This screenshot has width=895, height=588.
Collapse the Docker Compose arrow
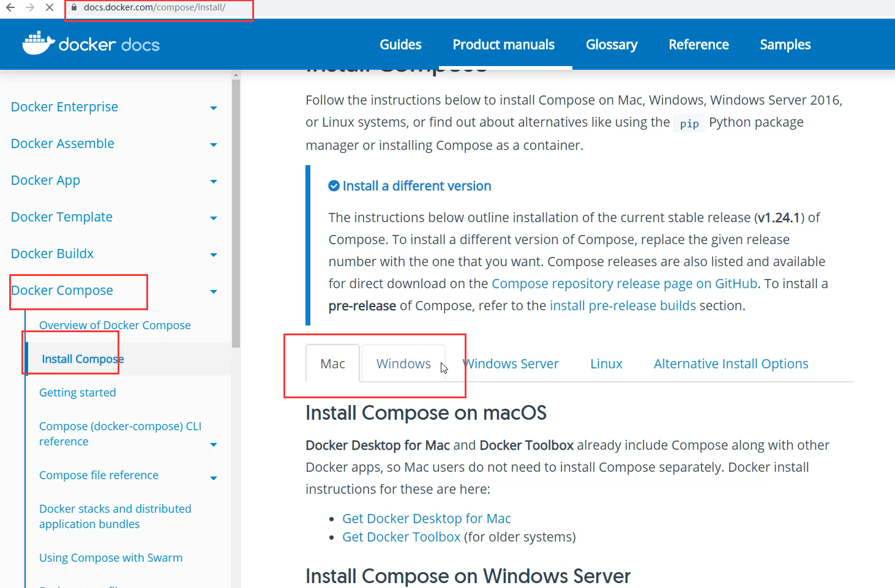point(214,292)
